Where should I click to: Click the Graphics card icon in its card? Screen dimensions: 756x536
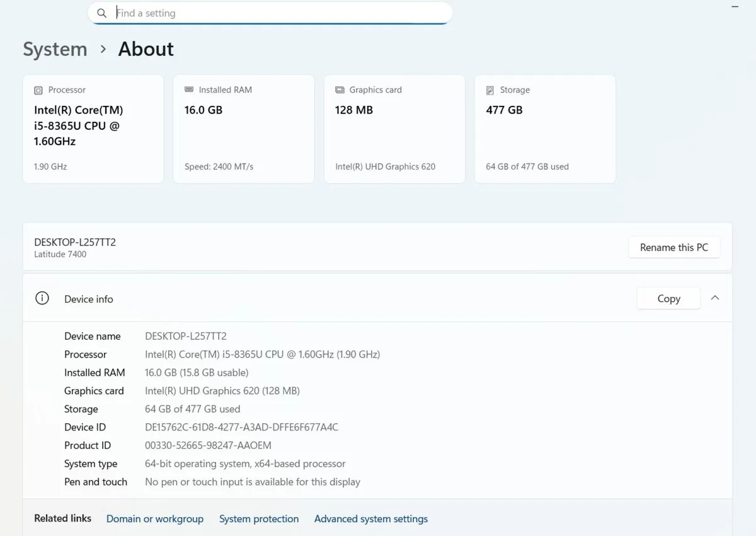coord(340,90)
